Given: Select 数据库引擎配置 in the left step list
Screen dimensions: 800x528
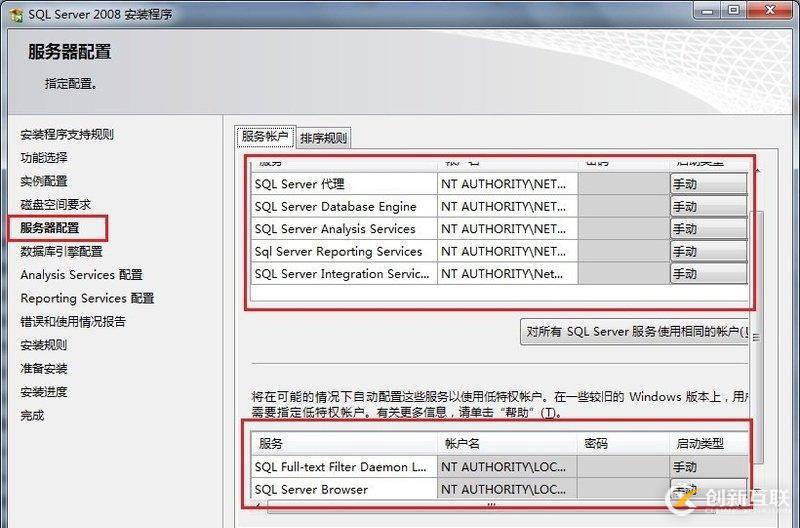Looking at the screenshot, I should tap(61, 252).
